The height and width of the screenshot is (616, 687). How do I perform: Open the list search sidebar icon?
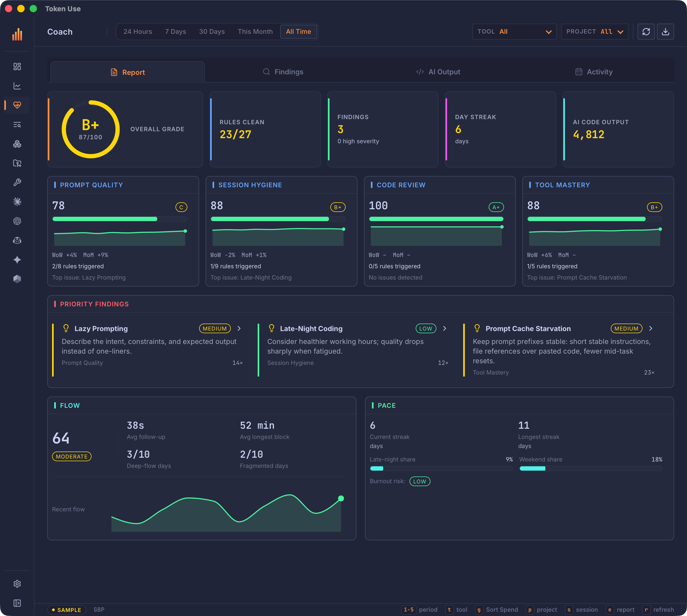(17, 124)
